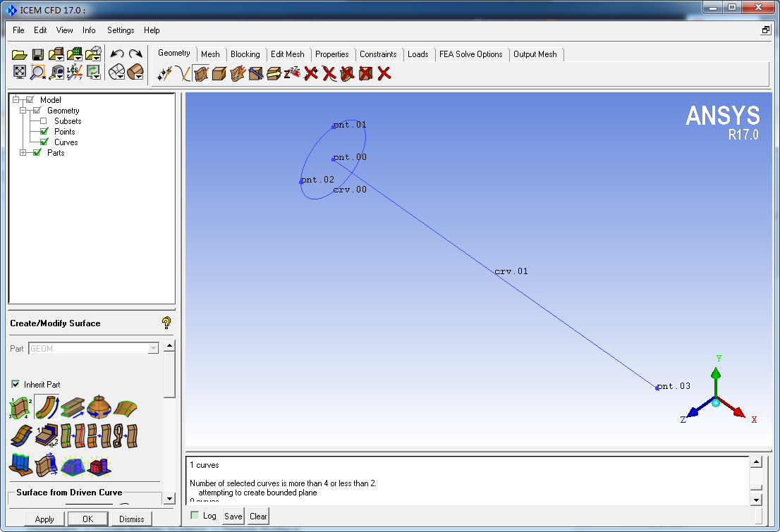Open the Properties tab

(x=331, y=54)
